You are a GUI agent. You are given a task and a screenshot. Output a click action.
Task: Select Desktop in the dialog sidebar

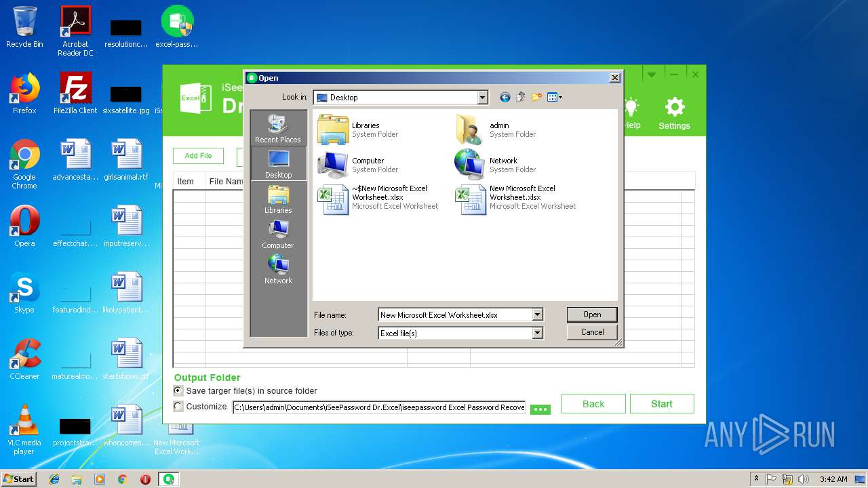278,164
